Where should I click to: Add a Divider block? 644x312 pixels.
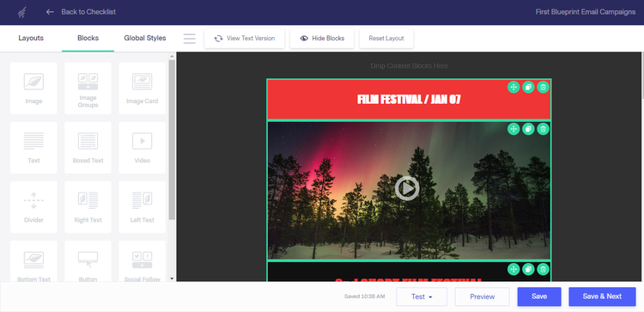33,207
